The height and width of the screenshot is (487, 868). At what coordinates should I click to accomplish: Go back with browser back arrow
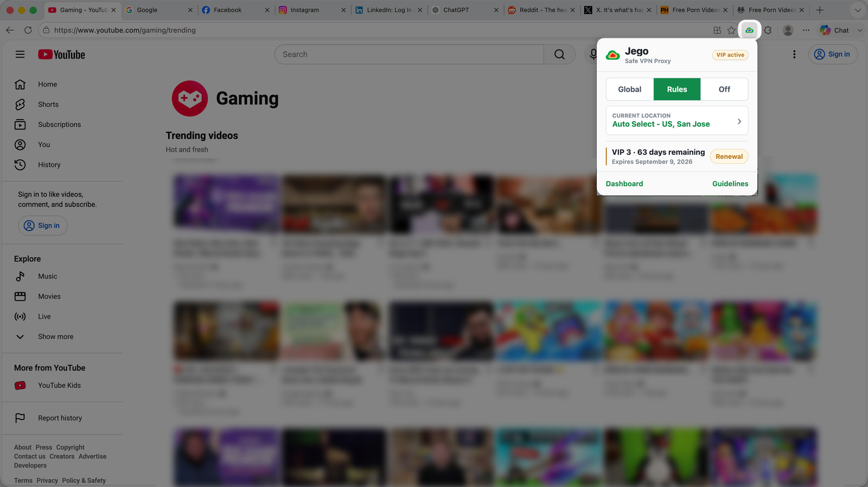click(10, 30)
